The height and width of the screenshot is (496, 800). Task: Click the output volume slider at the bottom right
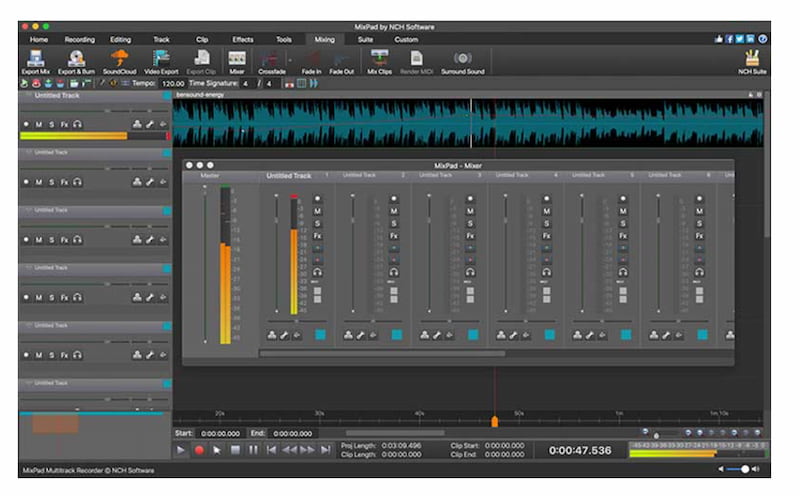[742, 469]
